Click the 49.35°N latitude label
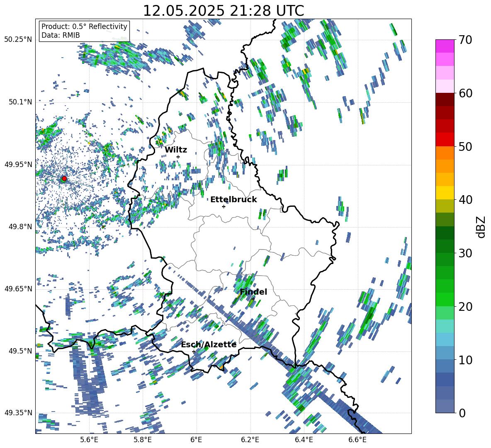 click(x=18, y=413)
